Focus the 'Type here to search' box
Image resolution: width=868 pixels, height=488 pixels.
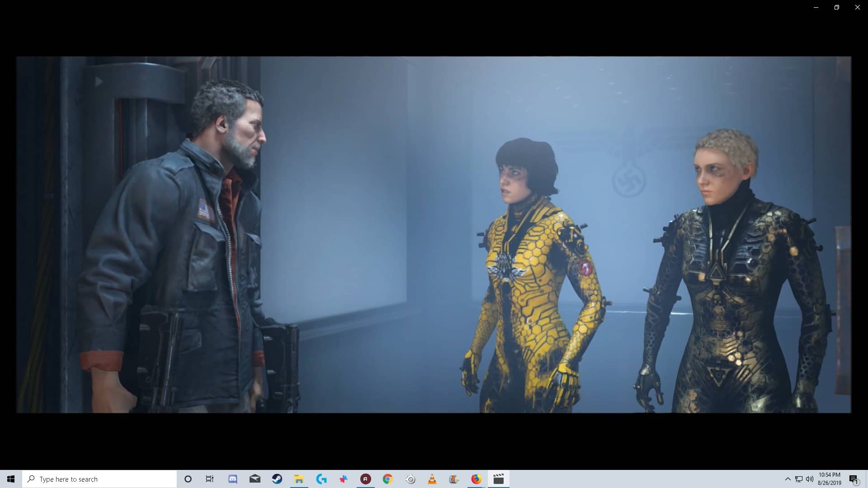pyautogui.click(x=99, y=479)
